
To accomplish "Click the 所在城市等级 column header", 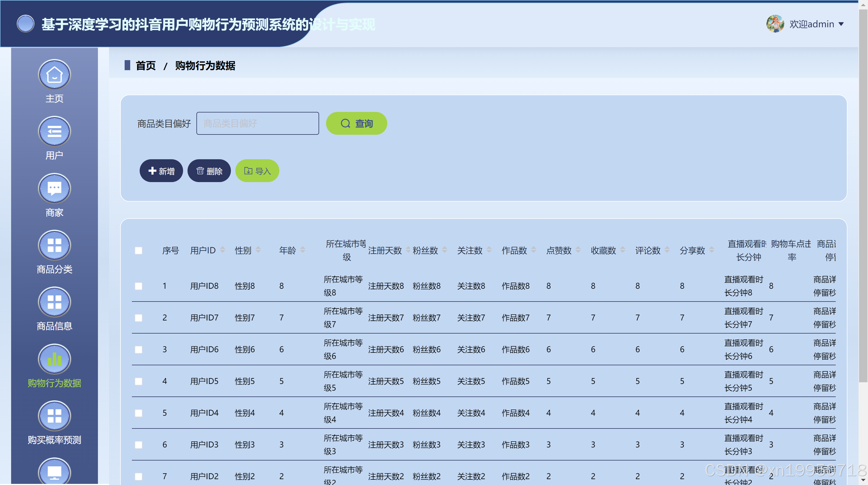I will (x=346, y=251).
